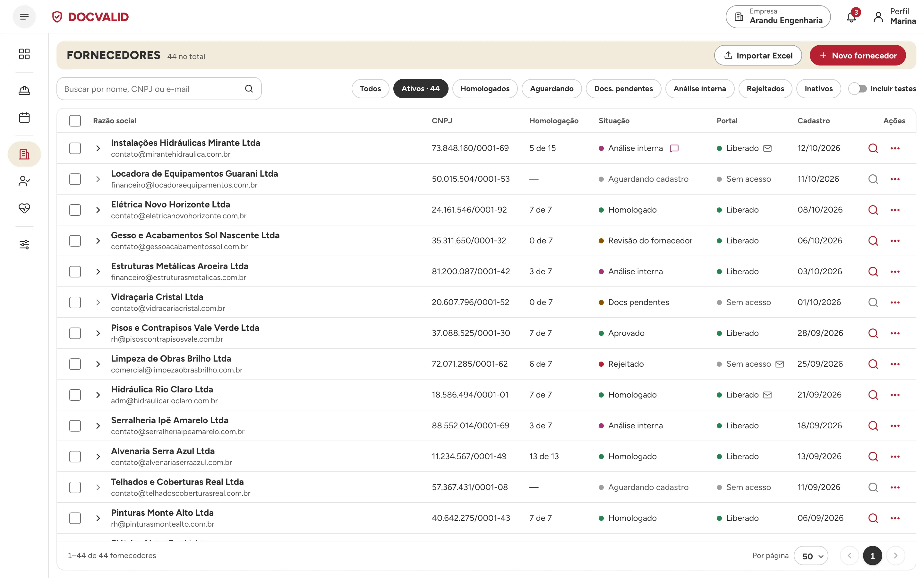Viewport: 924px width, 578px height.
Task: Select the checkbox for Pisos e Contrapisos Vale Verde
Action: tap(75, 333)
